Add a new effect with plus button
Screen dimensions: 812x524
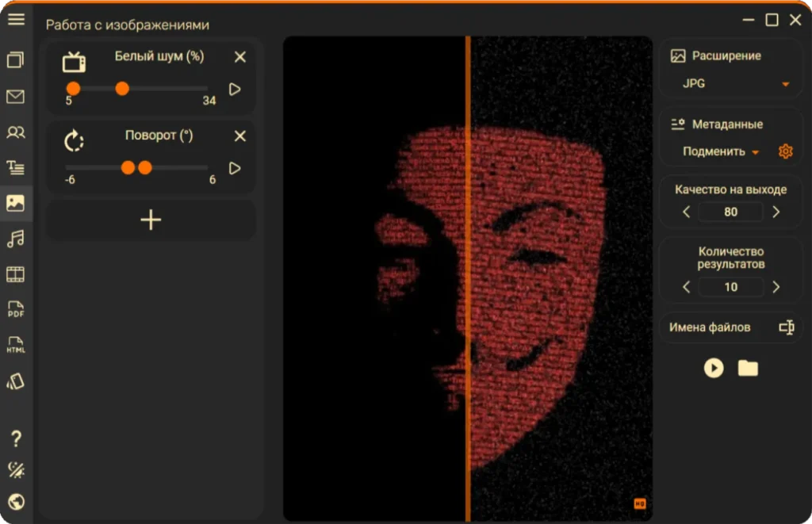[x=151, y=220]
